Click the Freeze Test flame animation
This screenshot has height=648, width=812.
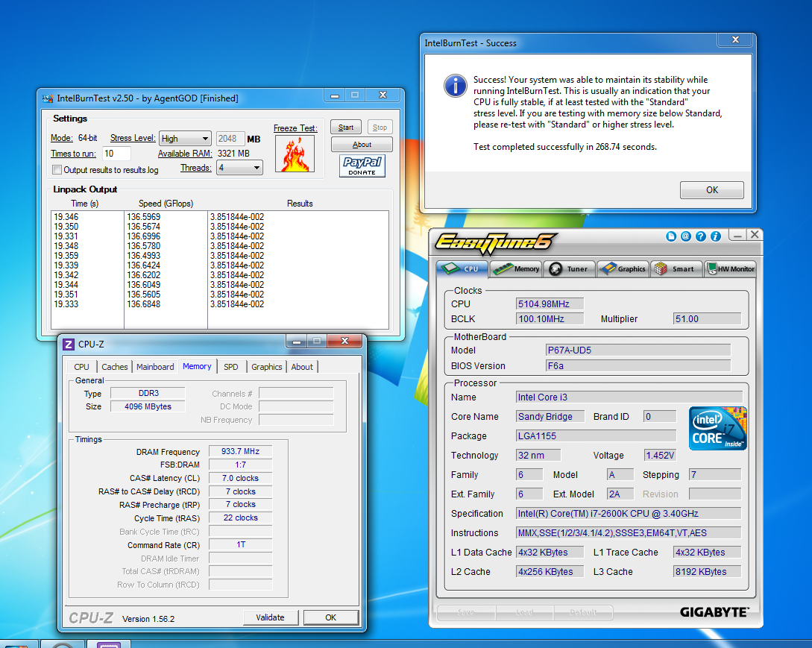click(295, 154)
